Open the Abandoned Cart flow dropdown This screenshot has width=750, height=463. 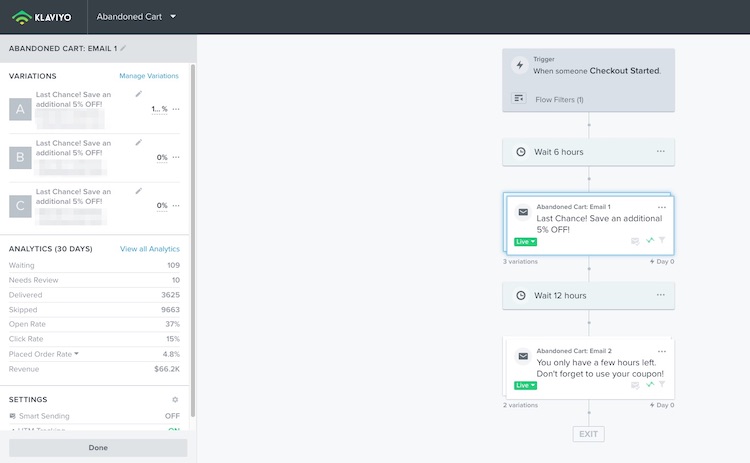click(x=136, y=17)
